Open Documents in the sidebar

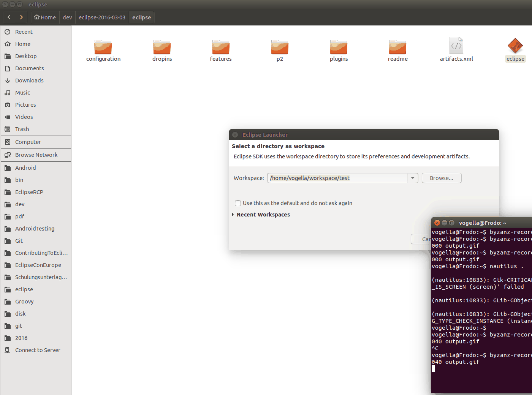[x=36, y=68]
